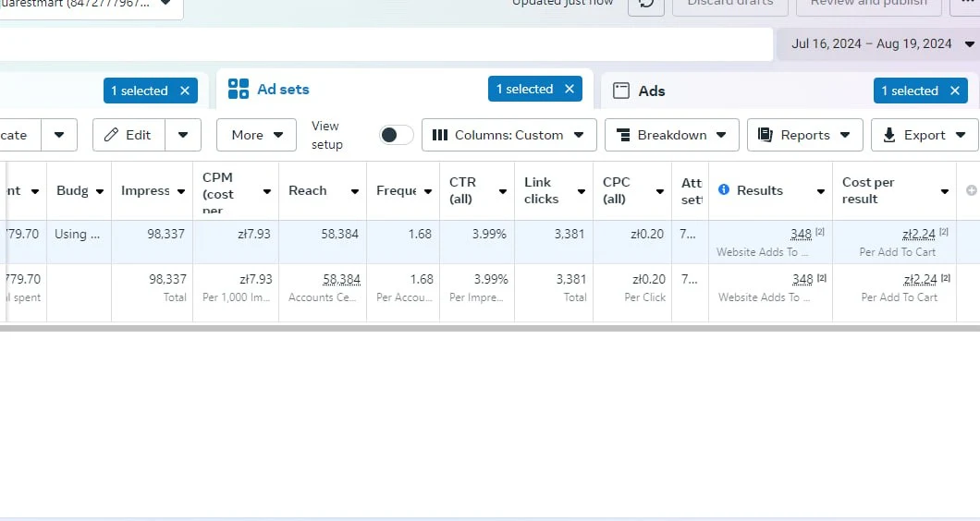The image size is (980, 521).
Task: Click the 348 results value in first row
Action: 802,235
